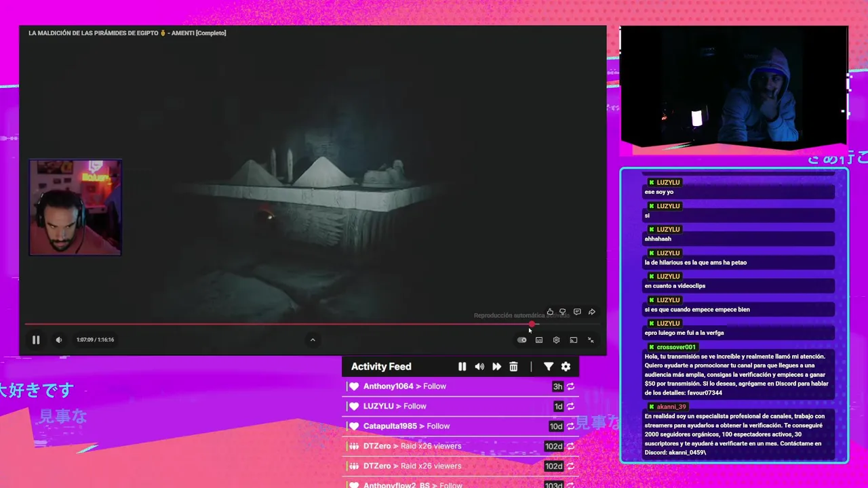Click the Activity Feed title
Screen dimensions: 868x488
[381, 367]
